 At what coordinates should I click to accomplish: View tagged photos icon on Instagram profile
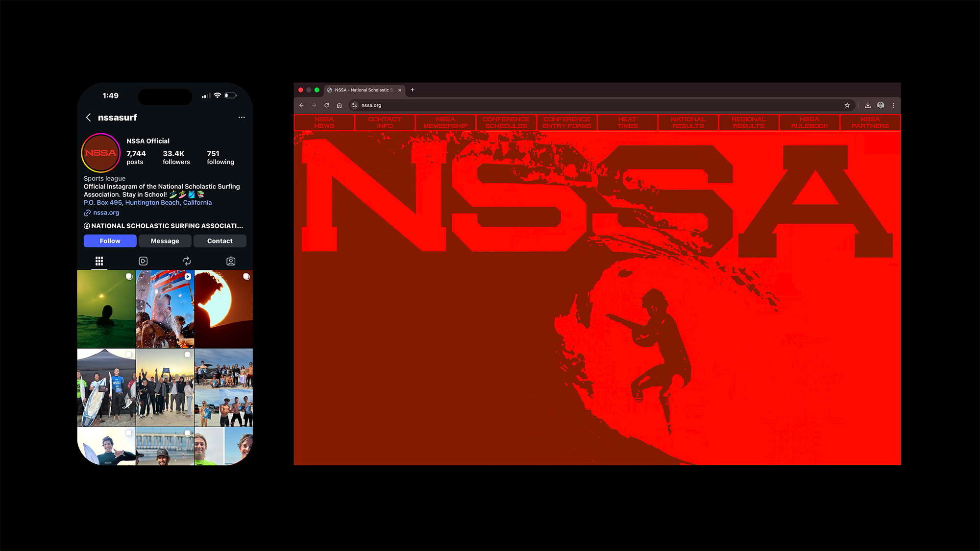click(x=231, y=261)
